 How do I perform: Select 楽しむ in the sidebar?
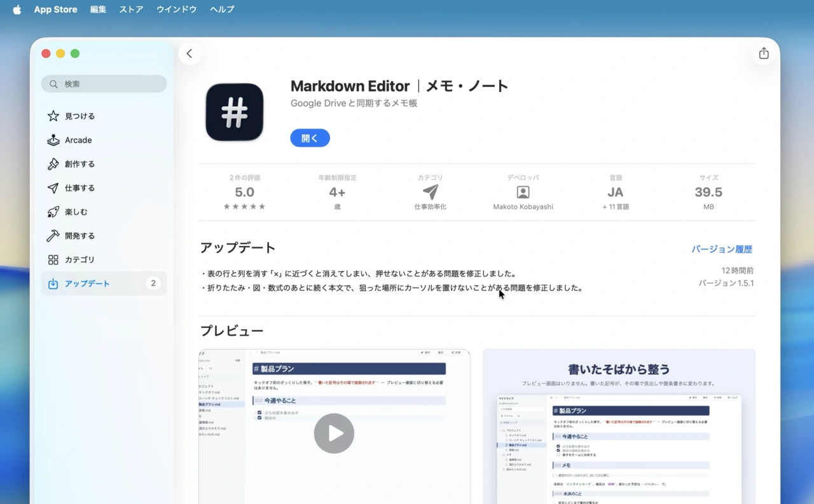pyautogui.click(x=104, y=212)
